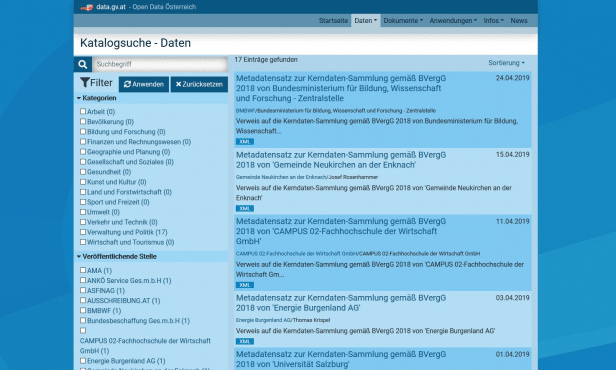Image resolution: width=616 pixels, height=370 pixels.
Task: Click the date 03.04.2019
Action: (512, 298)
